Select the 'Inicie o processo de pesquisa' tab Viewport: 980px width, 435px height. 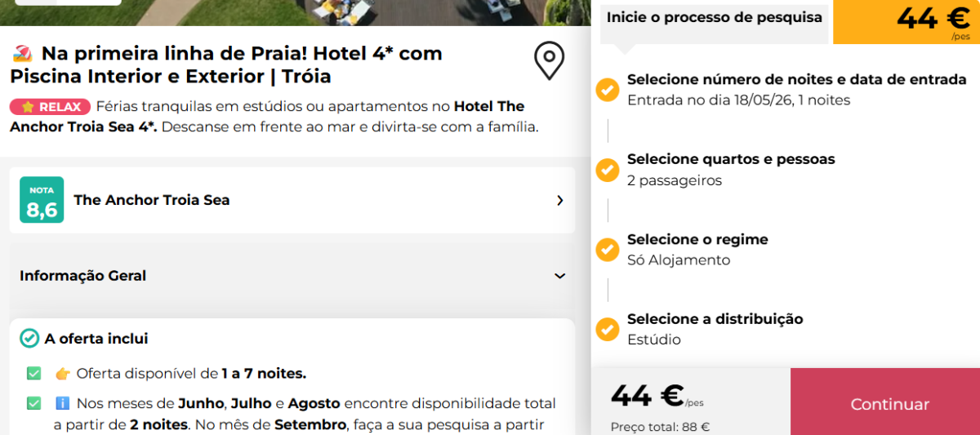point(715,18)
